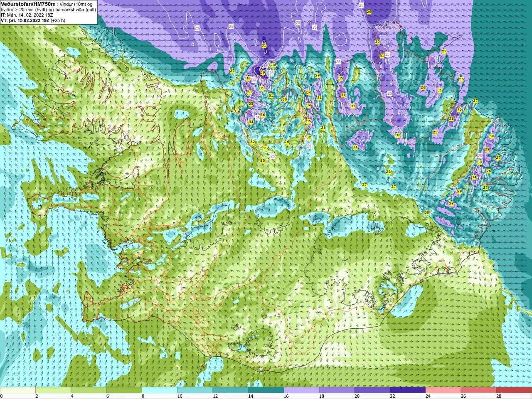Image resolution: width=532 pixels, height=399 pixels.
Task: Choose the 12–14 m/s teal legend swatch
Action: coord(231,390)
